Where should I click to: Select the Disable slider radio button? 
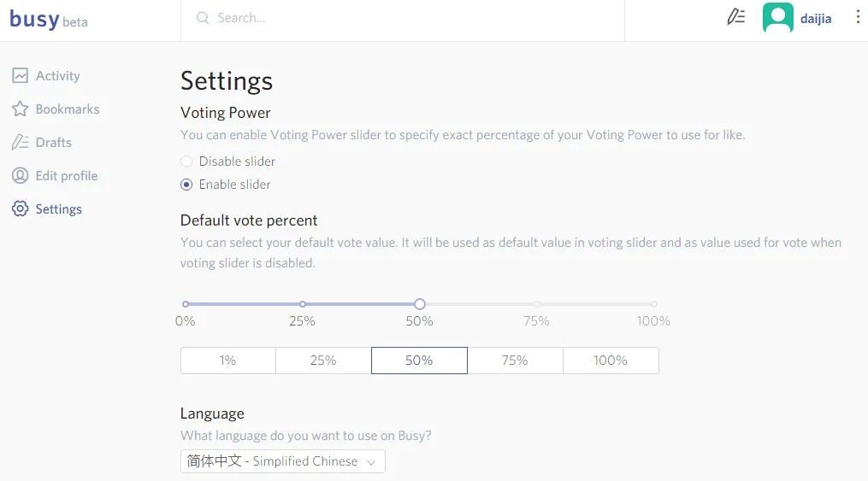coord(186,161)
